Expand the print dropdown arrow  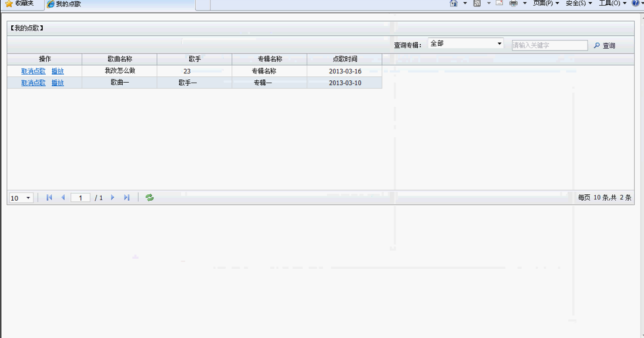click(x=525, y=4)
